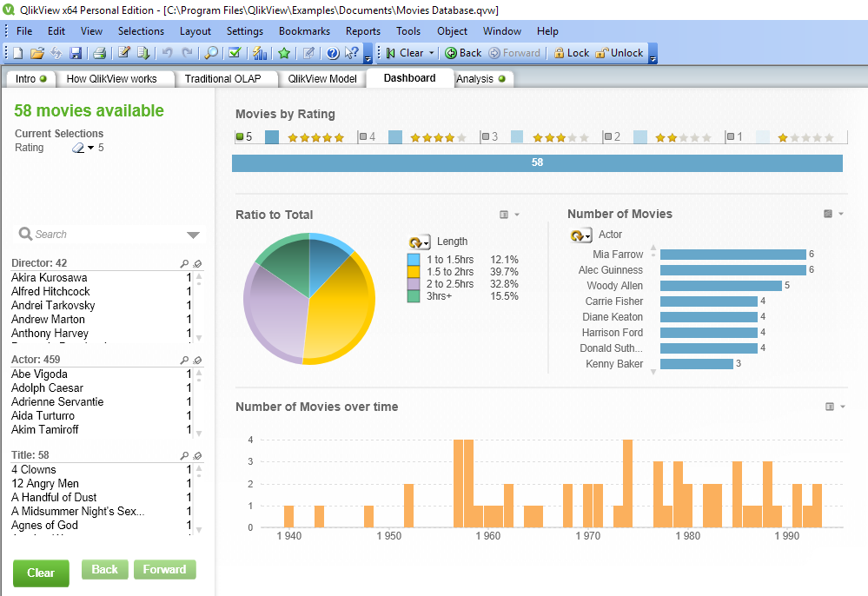Open the Movies over time chart type icon
The width and height of the screenshot is (868, 596).
(829, 407)
